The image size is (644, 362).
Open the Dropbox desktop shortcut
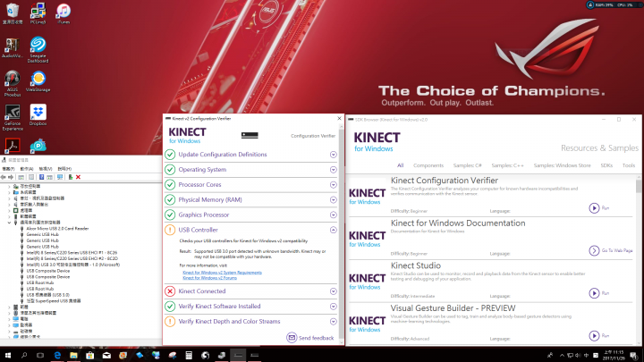click(x=38, y=115)
